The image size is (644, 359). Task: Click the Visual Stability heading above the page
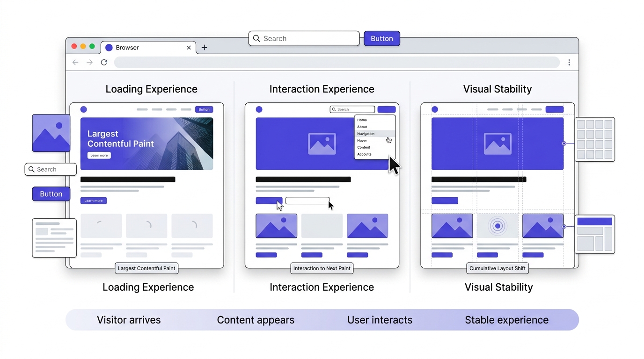coord(498,89)
